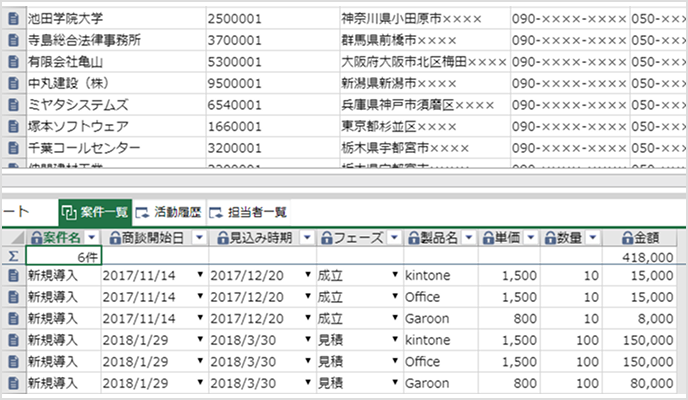The image size is (688, 400).
Task: Switch to 担当者一覧 tab
Action: pyautogui.click(x=248, y=213)
